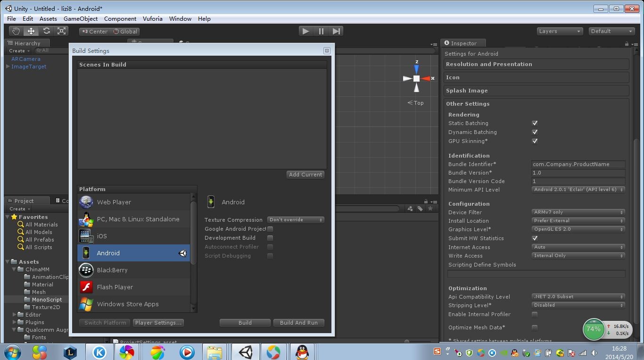Open file explorer from the taskbar

pyautogui.click(x=215, y=352)
